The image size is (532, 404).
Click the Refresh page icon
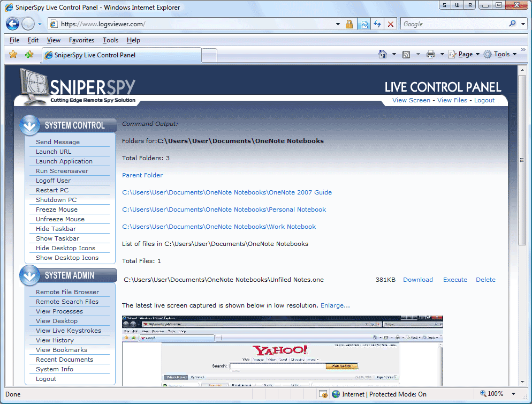(377, 24)
